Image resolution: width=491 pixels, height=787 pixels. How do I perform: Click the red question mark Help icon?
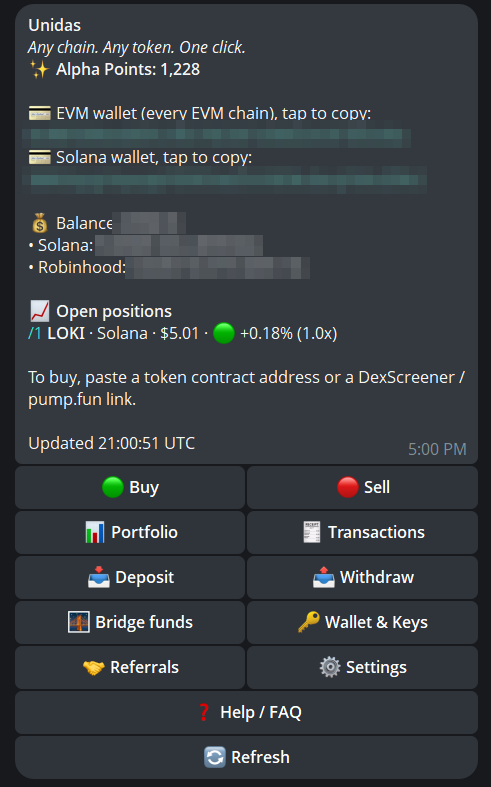204,712
